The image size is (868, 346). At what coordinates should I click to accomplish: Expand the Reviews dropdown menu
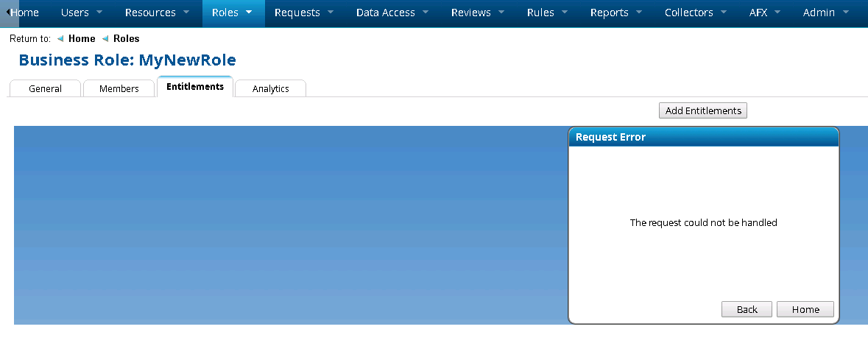478,13
